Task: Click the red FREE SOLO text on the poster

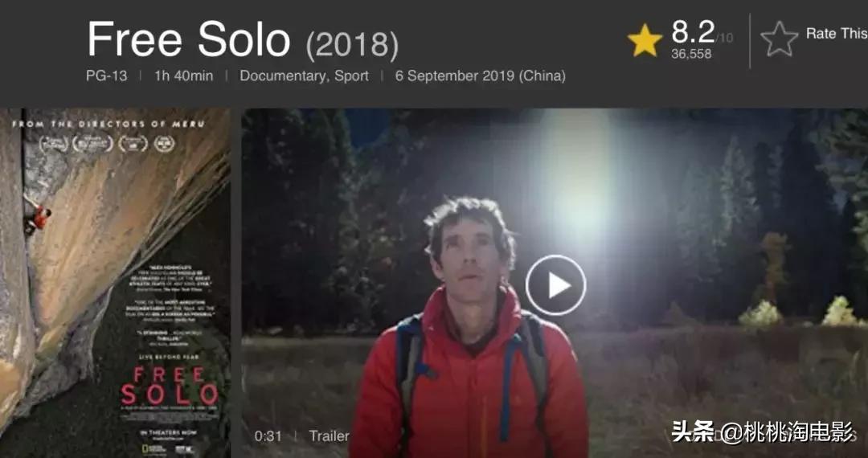Action: tap(170, 385)
